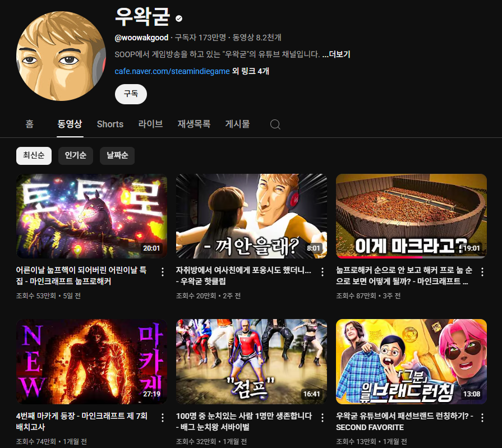Viewport: 502px width, 448px height.
Task: Open the 브랜드런칭 thumbnail with 13:08 duration
Action: coord(411,362)
